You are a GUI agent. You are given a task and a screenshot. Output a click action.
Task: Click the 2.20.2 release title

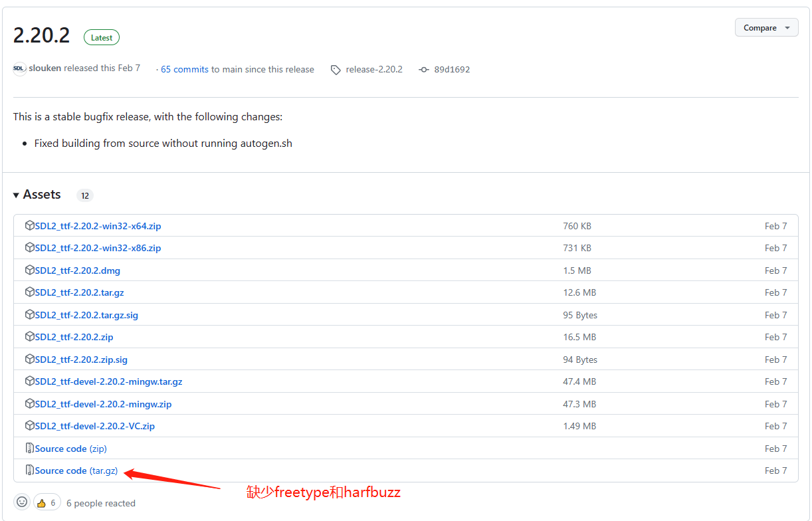41,35
